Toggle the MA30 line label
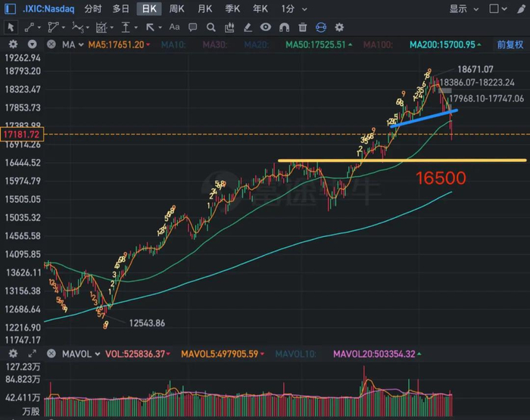This screenshot has height=420, width=530. [215, 45]
